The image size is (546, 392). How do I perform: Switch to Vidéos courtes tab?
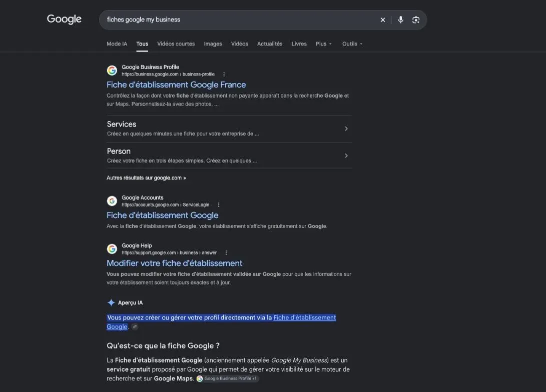tap(176, 44)
